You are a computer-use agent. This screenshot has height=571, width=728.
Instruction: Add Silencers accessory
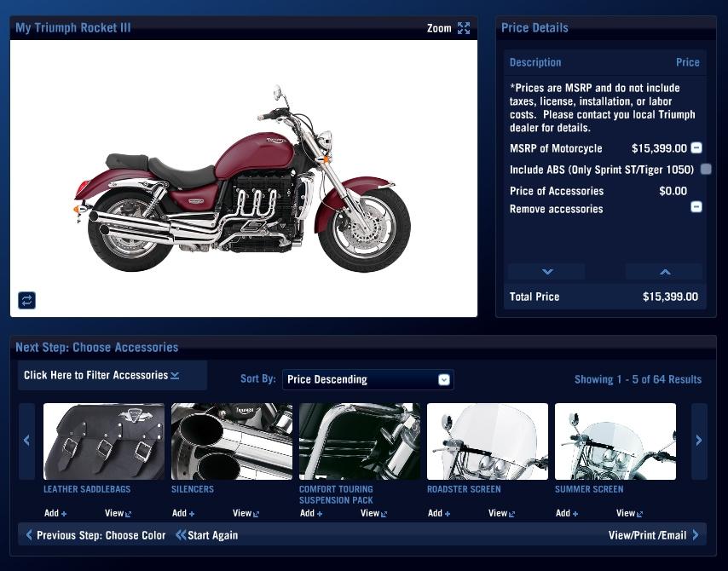[x=183, y=513]
